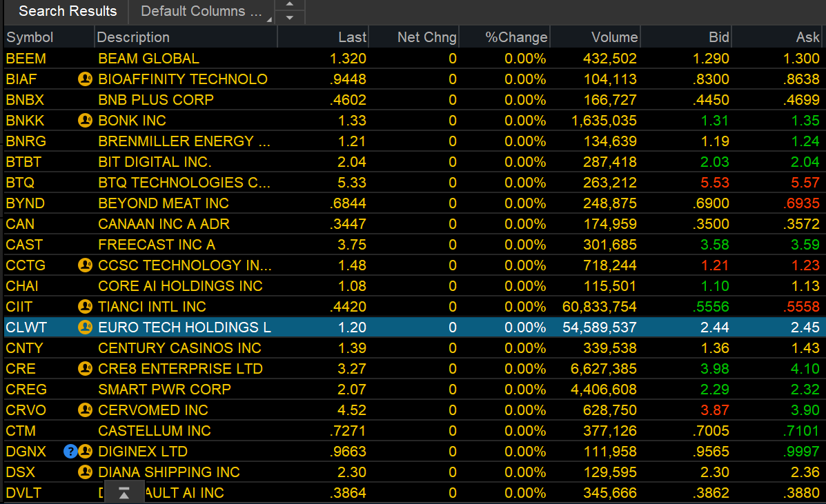Image resolution: width=826 pixels, height=504 pixels.
Task: Click the orange icon beside BNKK
Action: tap(85, 121)
